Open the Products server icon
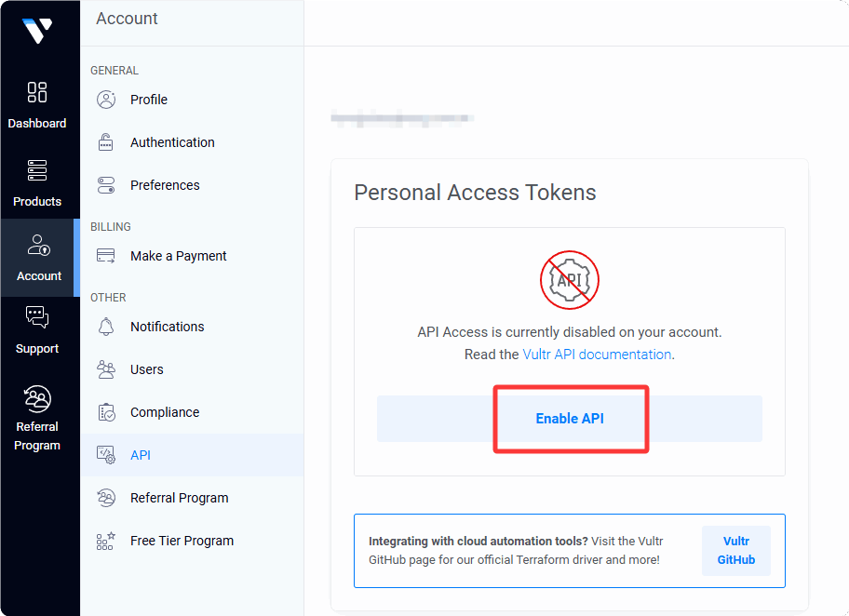 [x=37, y=171]
